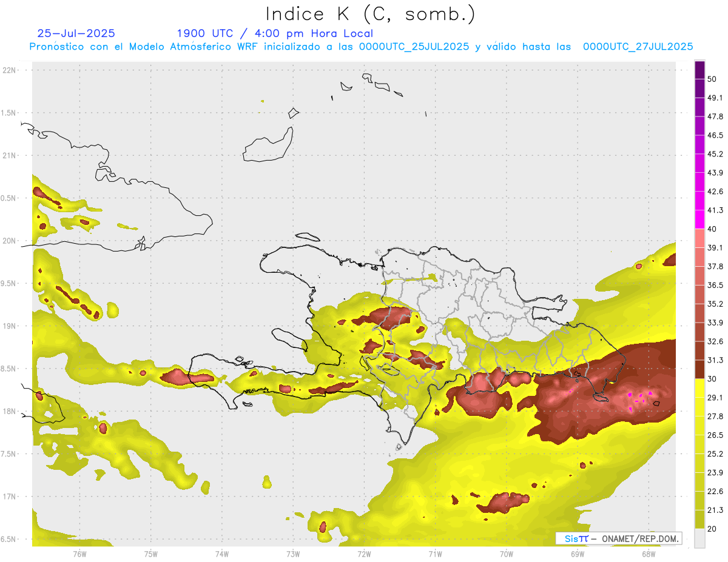The height and width of the screenshot is (562, 728).
Task: Pick the bright yellow band between 29.1 and 30
Action: pyautogui.click(x=699, y=388)
